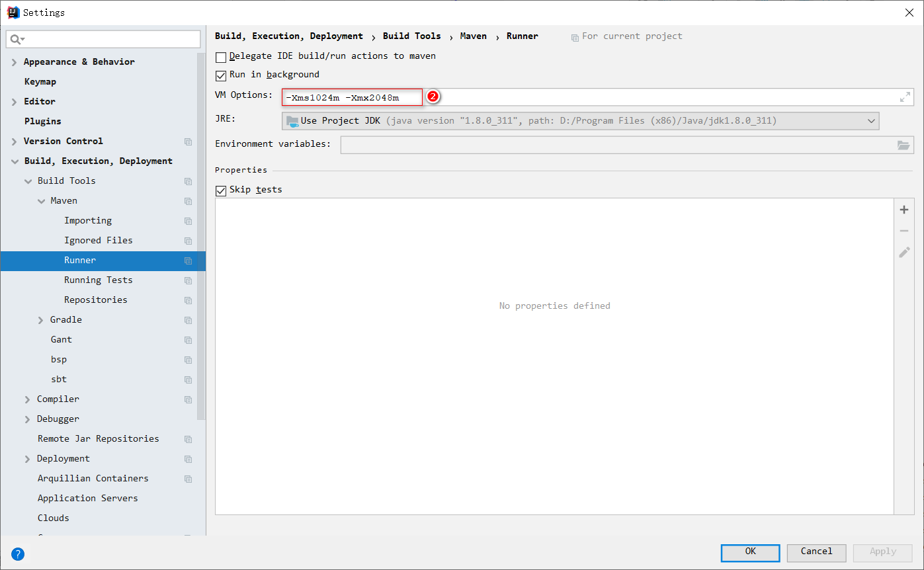The height and width of the screenshot is (570, 924).
Task: Click project-level icon beside Gradle
Action: coord(189,320)
